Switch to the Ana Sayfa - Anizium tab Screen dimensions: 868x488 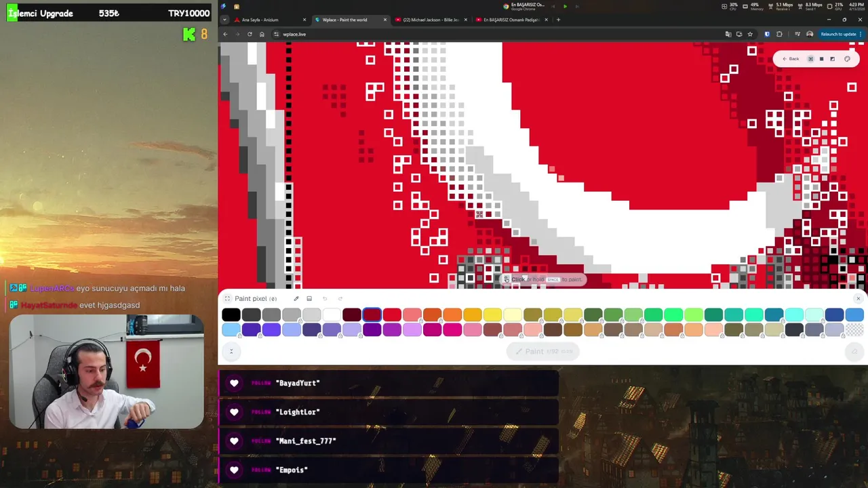click(x=270, y=20)
